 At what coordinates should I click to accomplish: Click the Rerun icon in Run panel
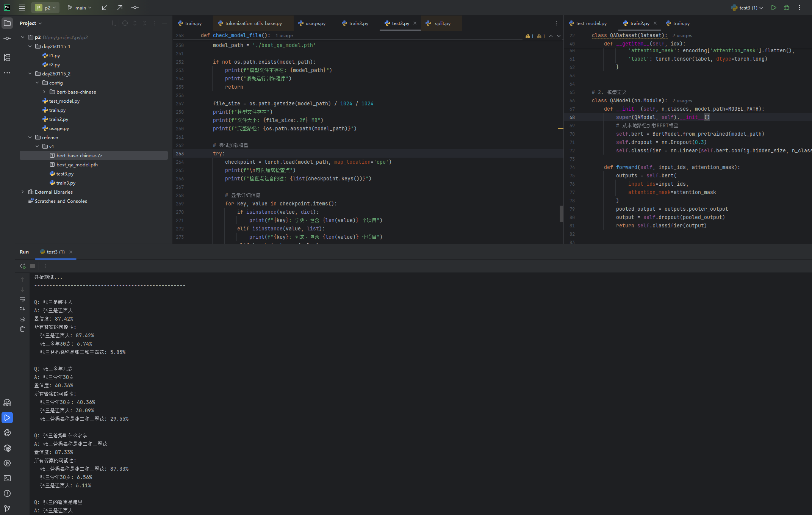pos(23,266)
